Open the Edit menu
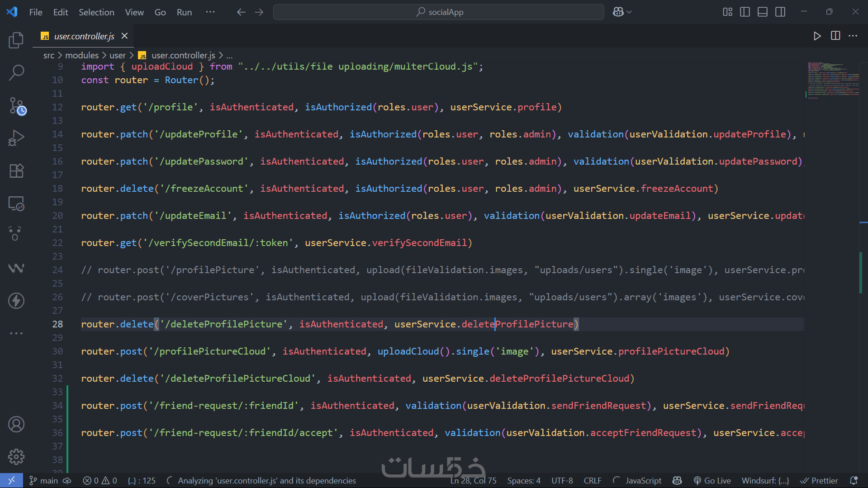This screenshot has width=868, height=488. click(61, 12)
